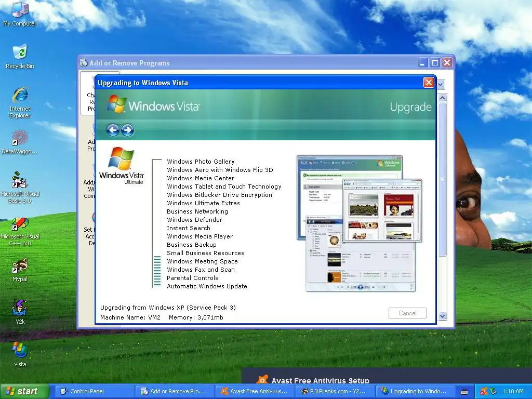
Task: Select 'Windows Meeting Space' text
Action: pyautogui.click(x=202, y=261)
